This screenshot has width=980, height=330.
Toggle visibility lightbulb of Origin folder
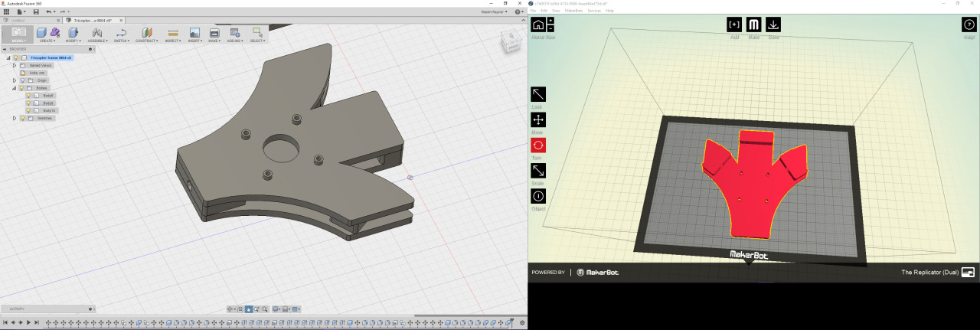point(24,80)
